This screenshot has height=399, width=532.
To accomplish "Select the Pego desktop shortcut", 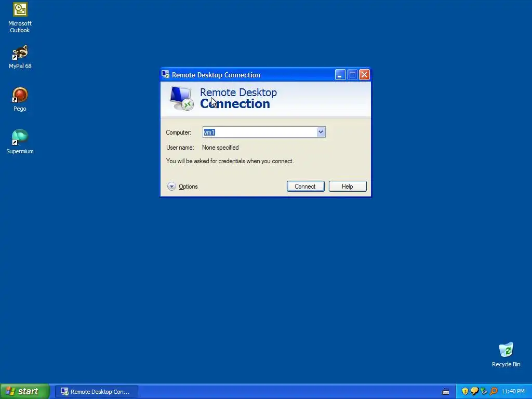I will click(20, 99).
